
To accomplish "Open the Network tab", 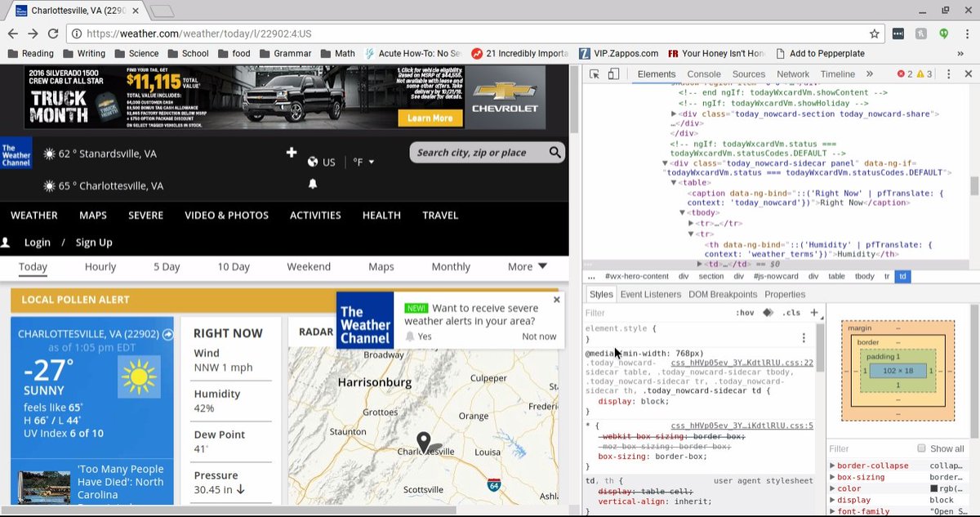I will pos(792,74).
